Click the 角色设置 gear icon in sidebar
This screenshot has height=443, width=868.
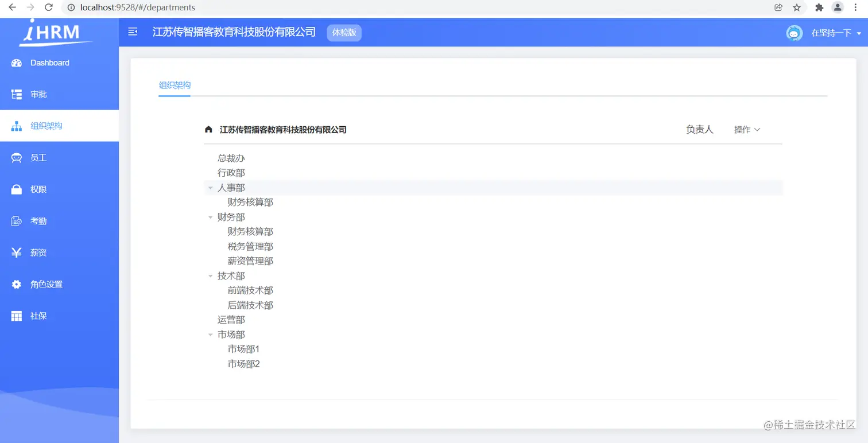(x=17, y=284)
